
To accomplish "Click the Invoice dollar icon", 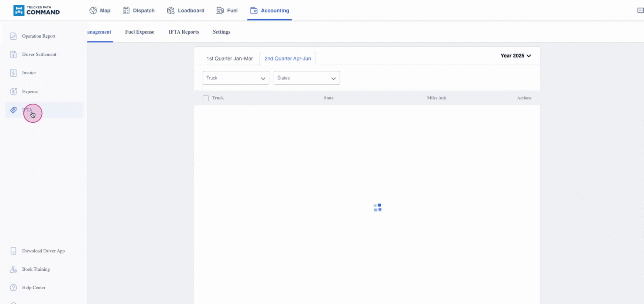I will pos(14,73).
